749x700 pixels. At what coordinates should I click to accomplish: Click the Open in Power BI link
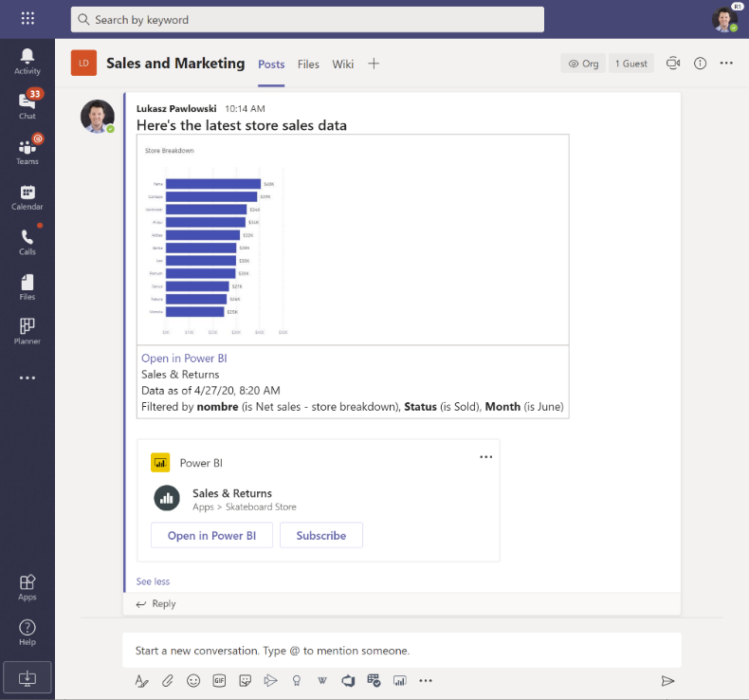point(184,359)
